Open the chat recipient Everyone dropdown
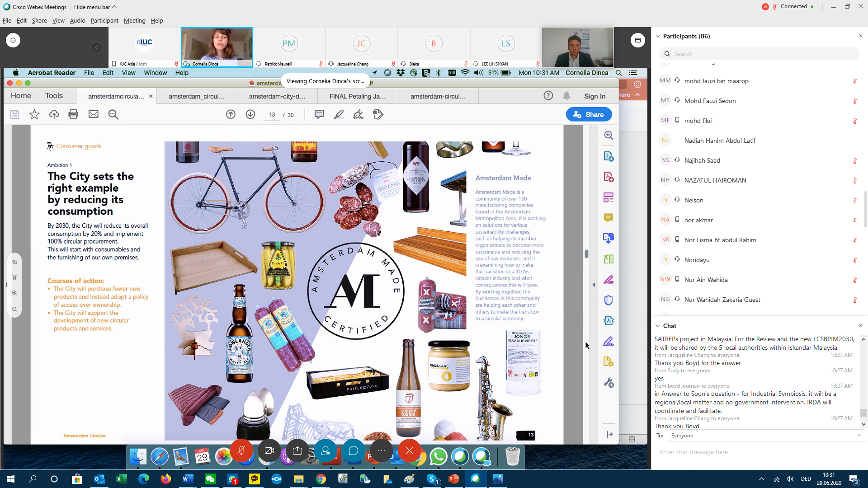Viewport: 868px width, 488px height. [766, 436]
